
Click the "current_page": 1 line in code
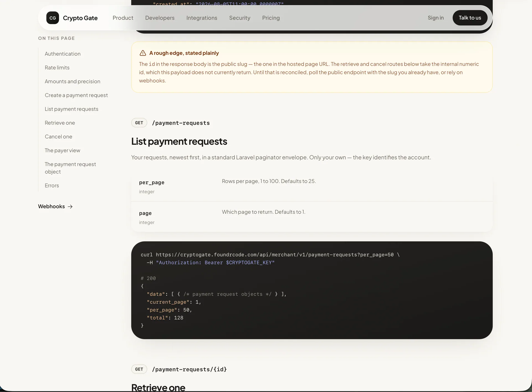174,302
